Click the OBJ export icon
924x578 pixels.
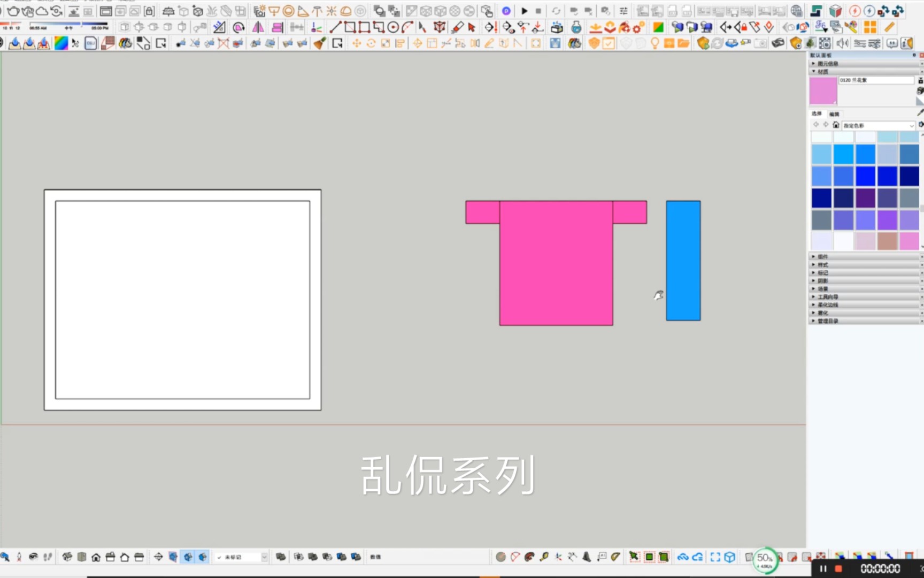pos(91,43)
